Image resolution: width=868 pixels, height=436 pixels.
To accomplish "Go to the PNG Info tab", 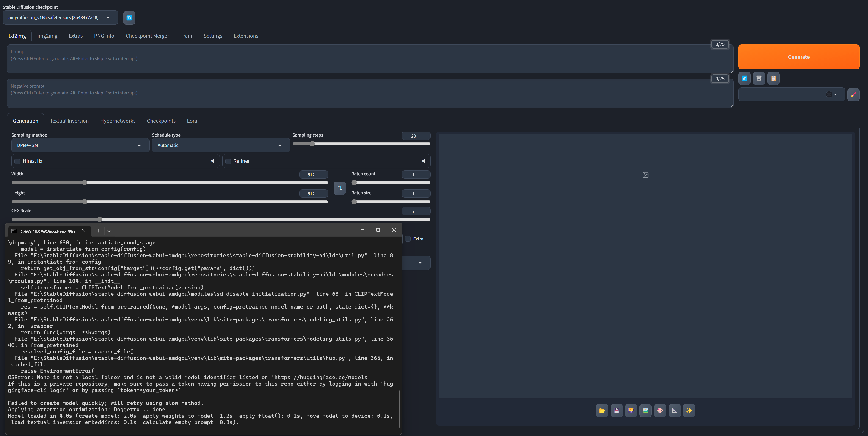I will pos(104,36).
